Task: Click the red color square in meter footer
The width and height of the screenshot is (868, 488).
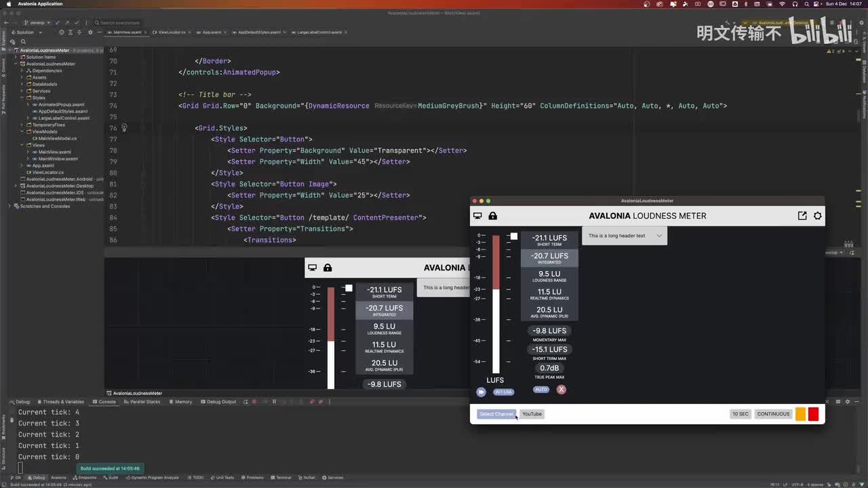Action: [814, 414]
